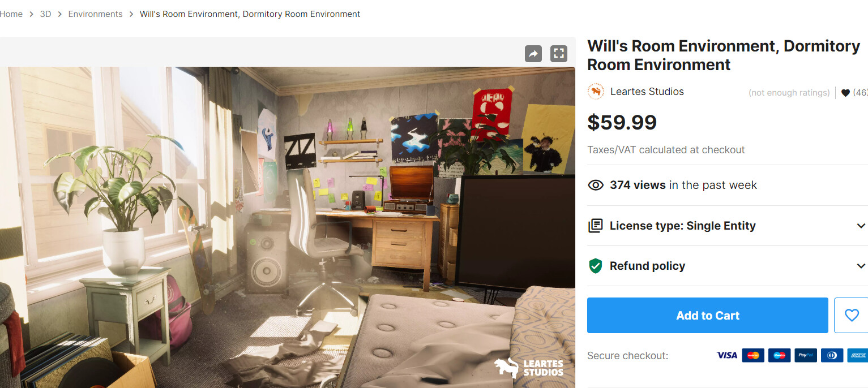
Task: Go to Home breadcrumb
Action: (x=11, y=14)
